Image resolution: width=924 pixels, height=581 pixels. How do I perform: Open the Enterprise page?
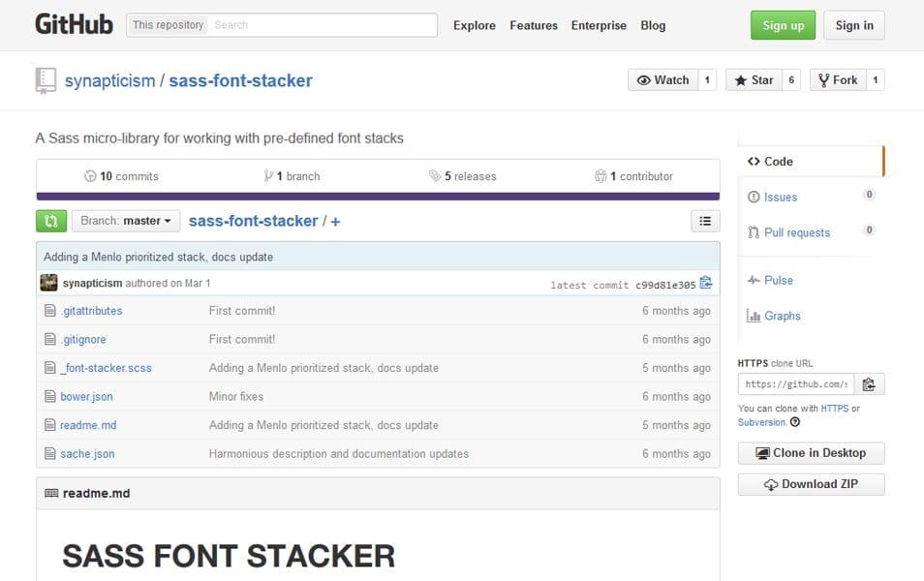click(599, 25)
